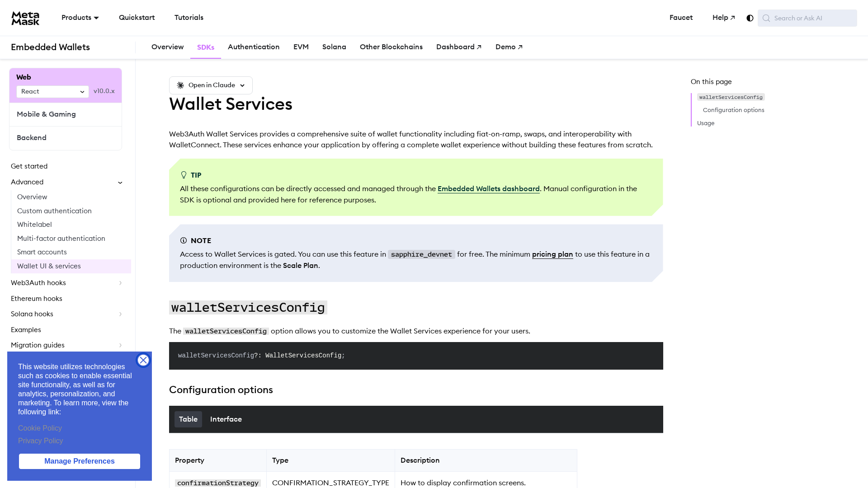868x488 pixels.
Task: Open the Tutorials page
Action: pos(189,18)
